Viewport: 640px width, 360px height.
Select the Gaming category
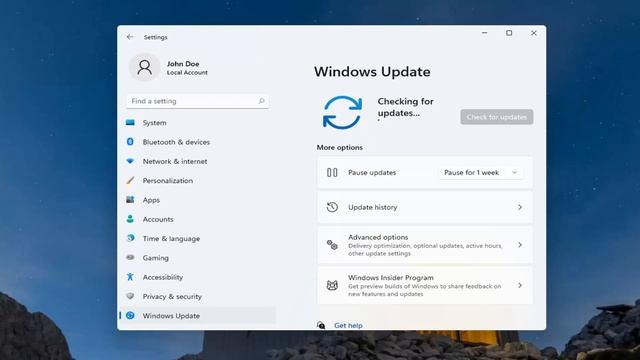coord(198,258)
